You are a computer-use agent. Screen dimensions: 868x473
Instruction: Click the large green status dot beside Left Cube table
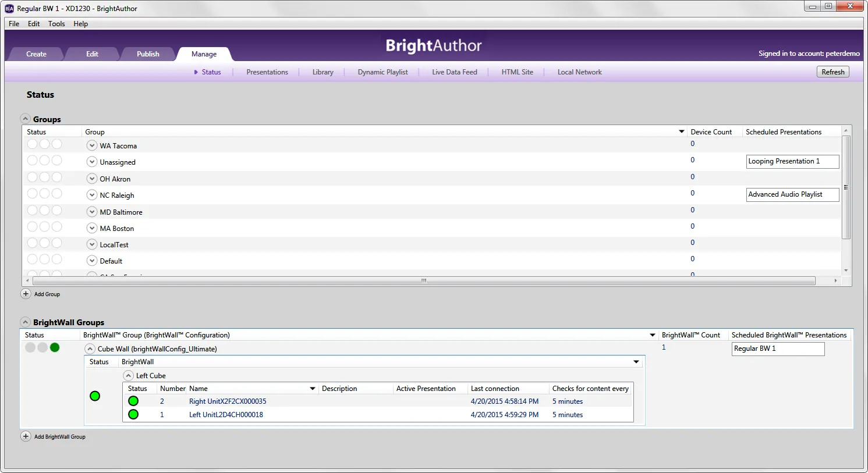pyautogui.click(x=95, y=396)
